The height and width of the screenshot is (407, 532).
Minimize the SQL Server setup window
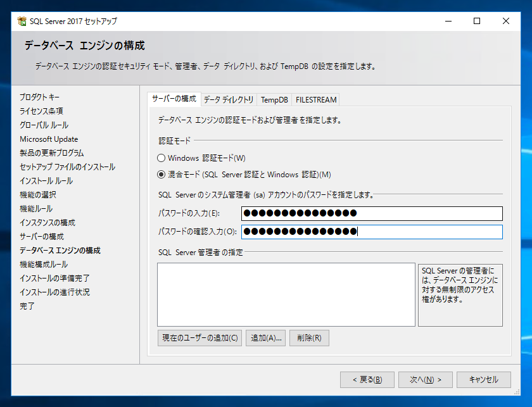(448, 21)
